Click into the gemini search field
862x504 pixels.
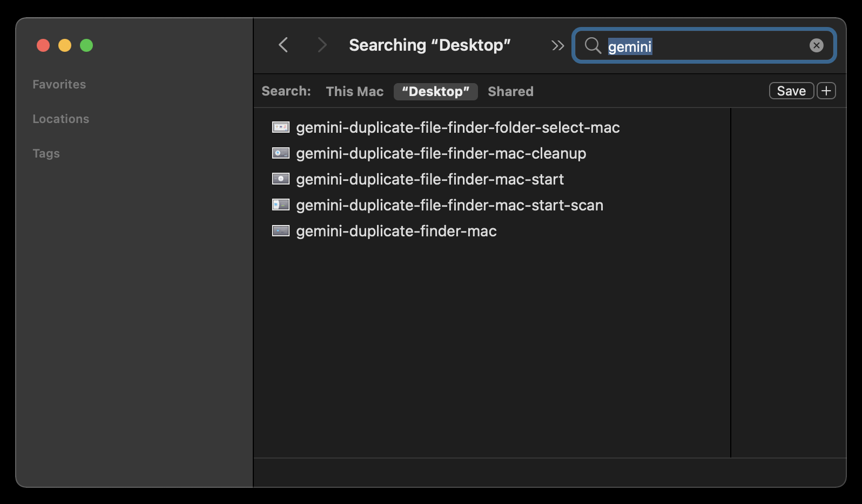click(x=704, y=45)
